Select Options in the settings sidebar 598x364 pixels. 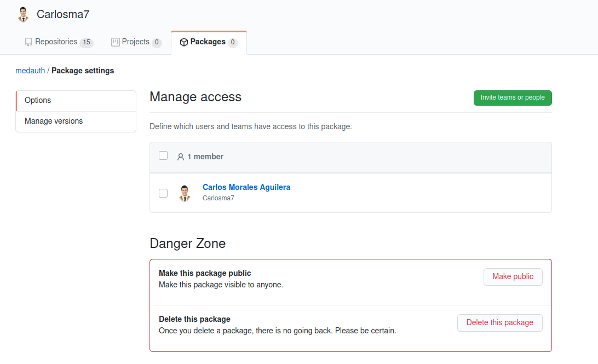pyautogui.click(x=76, y=101)
